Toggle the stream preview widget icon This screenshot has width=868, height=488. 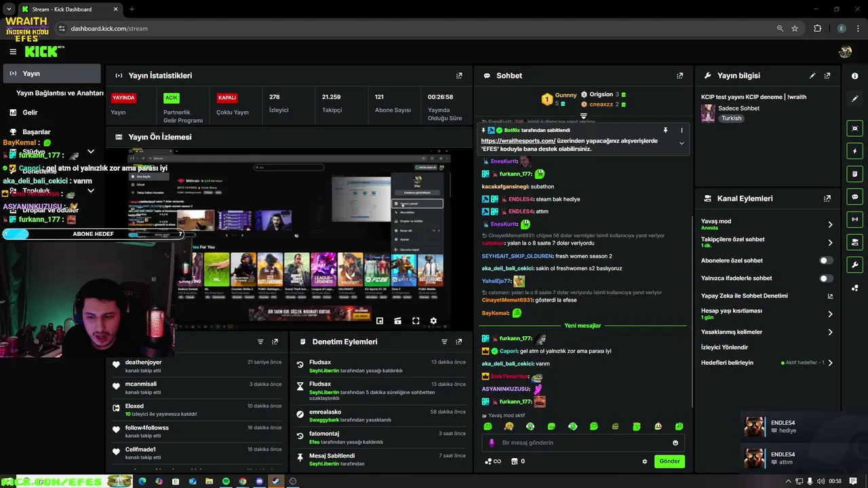coord(855,128)
